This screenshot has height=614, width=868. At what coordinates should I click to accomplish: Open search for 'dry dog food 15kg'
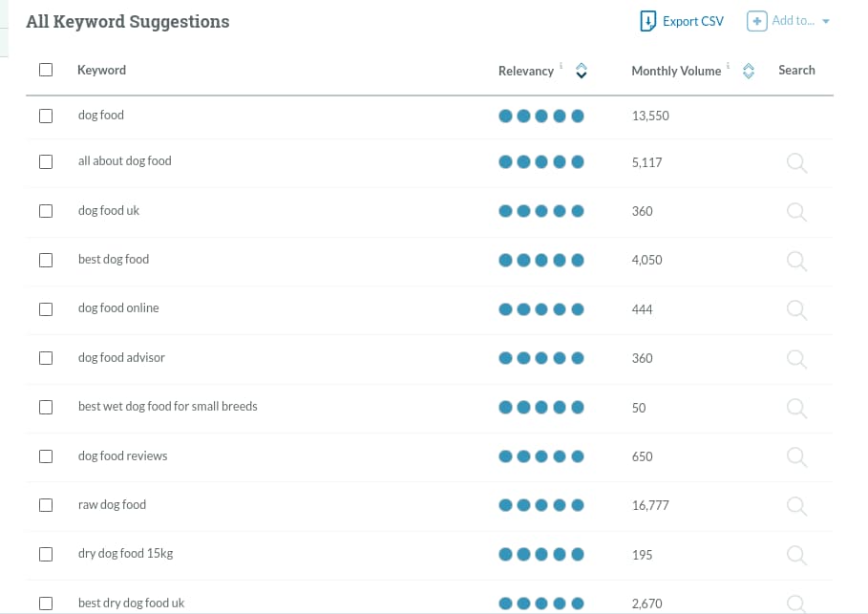pos(797,555)
